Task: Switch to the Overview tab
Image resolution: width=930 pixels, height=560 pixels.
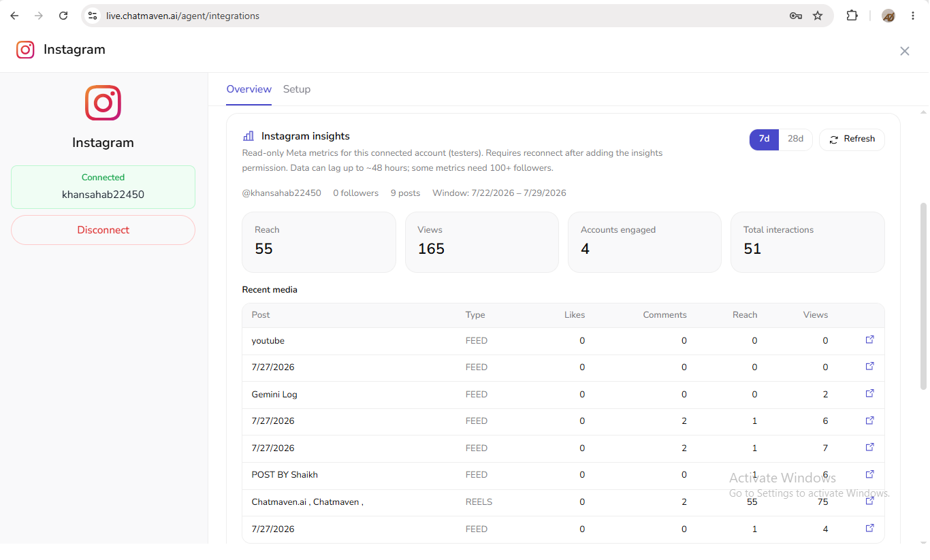Action: coord(249,89)
